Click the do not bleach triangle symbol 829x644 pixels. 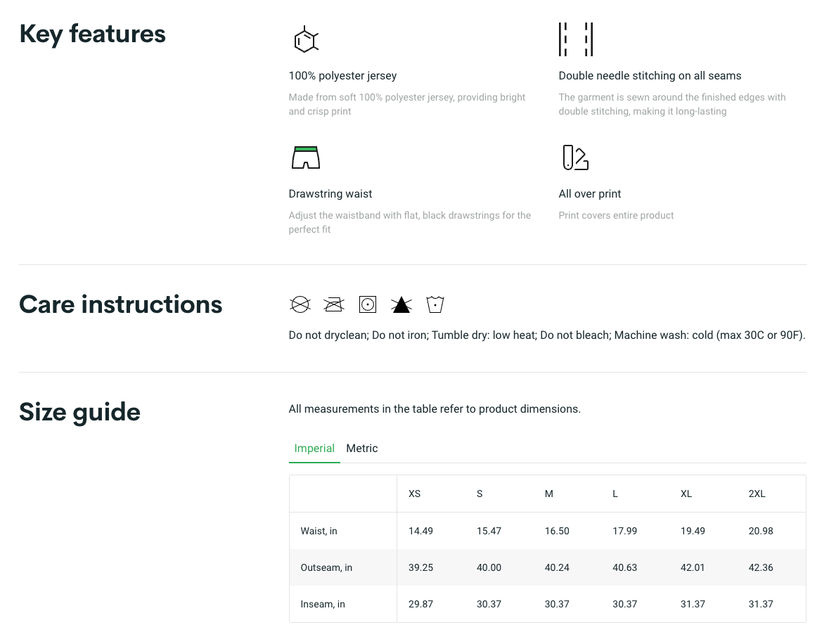[401, 304]
